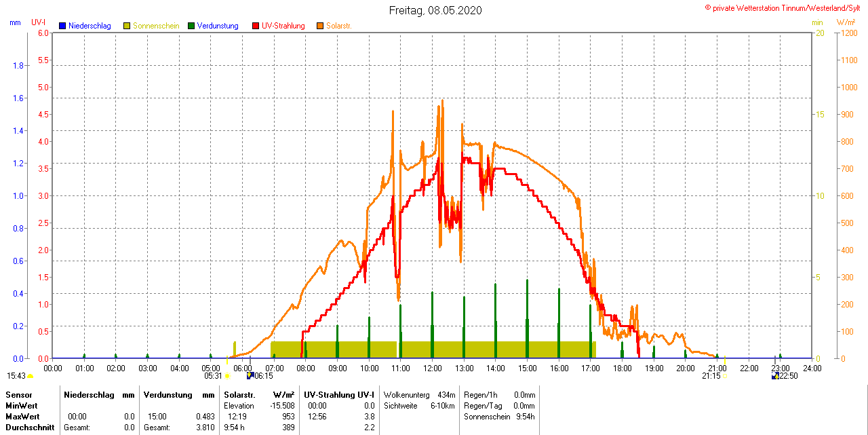Select the Verdunstung legend label
868x435 pixels.
(x=218, y=26)
